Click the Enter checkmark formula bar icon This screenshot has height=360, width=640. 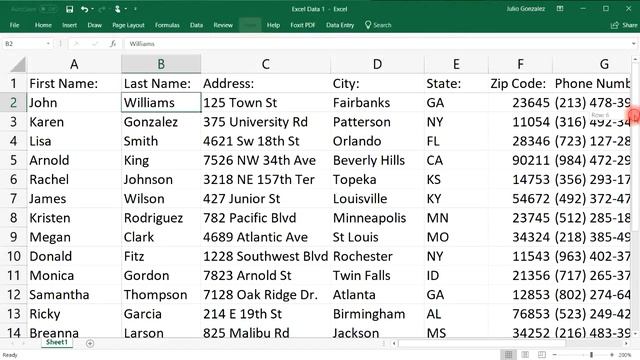point(95,44)
